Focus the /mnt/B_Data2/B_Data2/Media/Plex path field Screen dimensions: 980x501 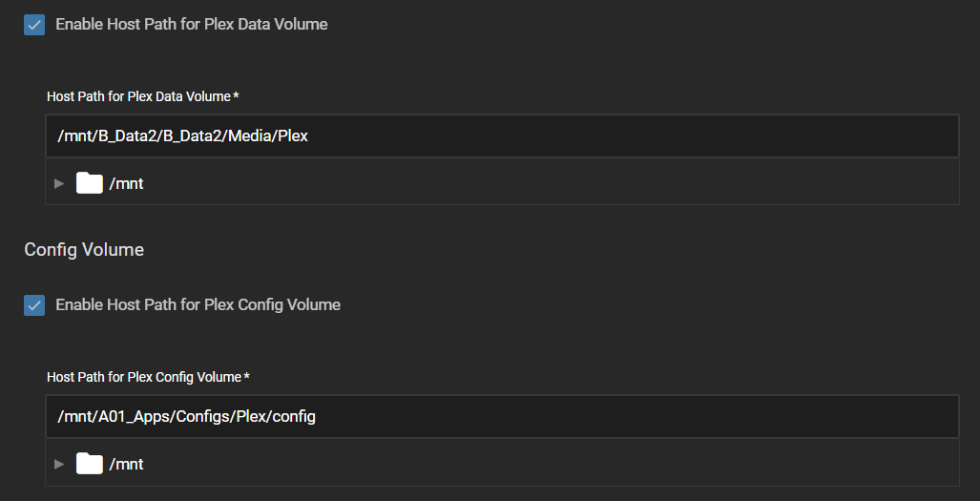[502, 136]
